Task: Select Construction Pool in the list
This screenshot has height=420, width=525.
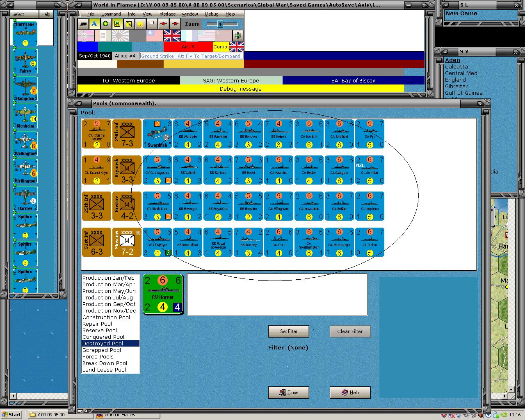Action: click(110, 317)
